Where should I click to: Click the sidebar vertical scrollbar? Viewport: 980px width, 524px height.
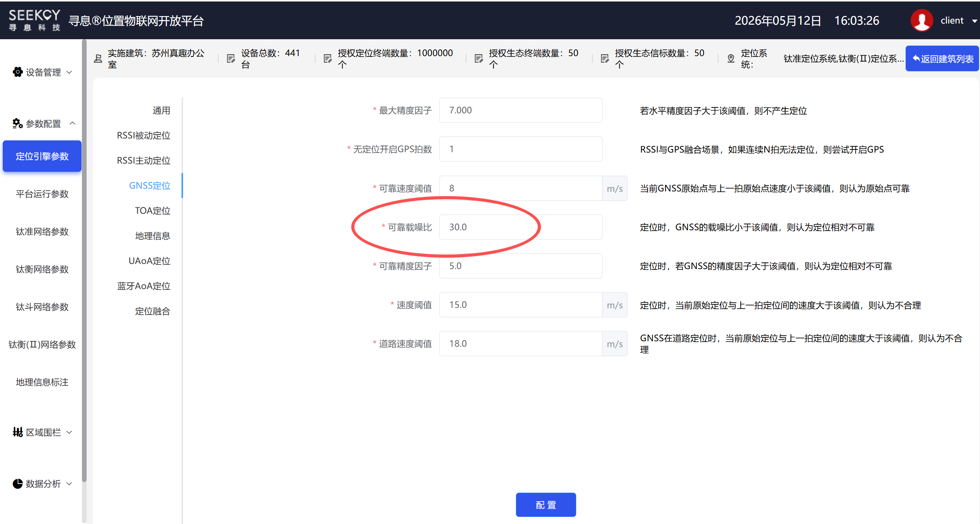tap(84, 261)
